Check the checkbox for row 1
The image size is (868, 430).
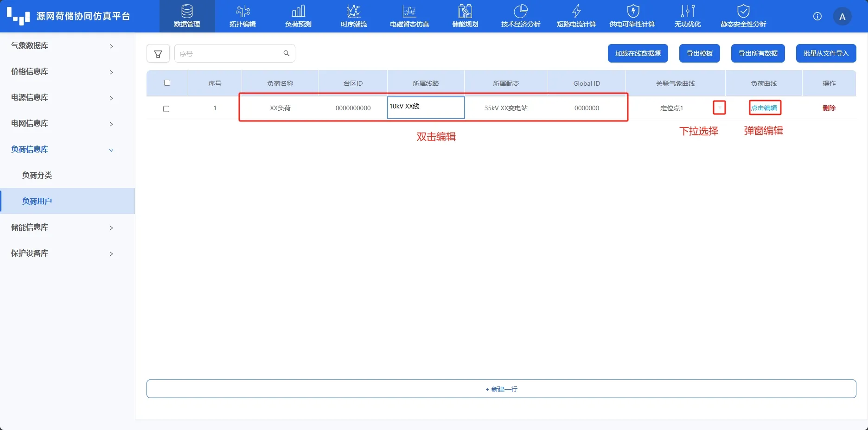(x=166, y=109)
